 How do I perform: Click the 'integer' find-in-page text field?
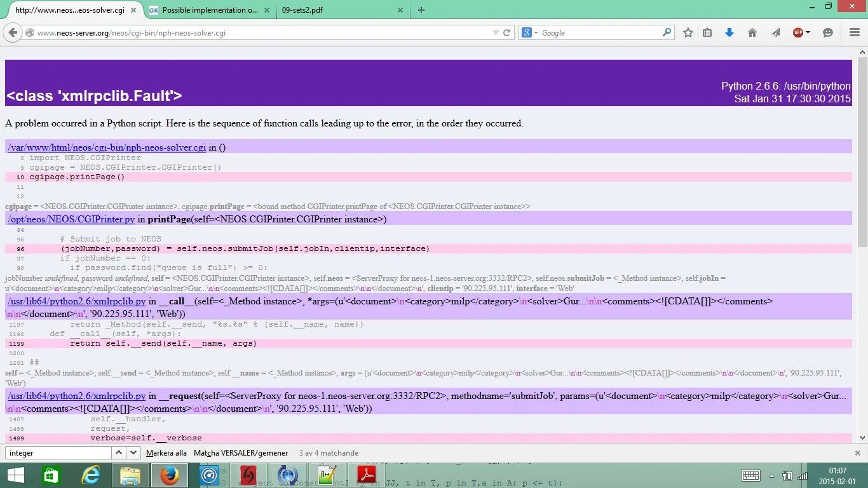click(x=58, y=453)
